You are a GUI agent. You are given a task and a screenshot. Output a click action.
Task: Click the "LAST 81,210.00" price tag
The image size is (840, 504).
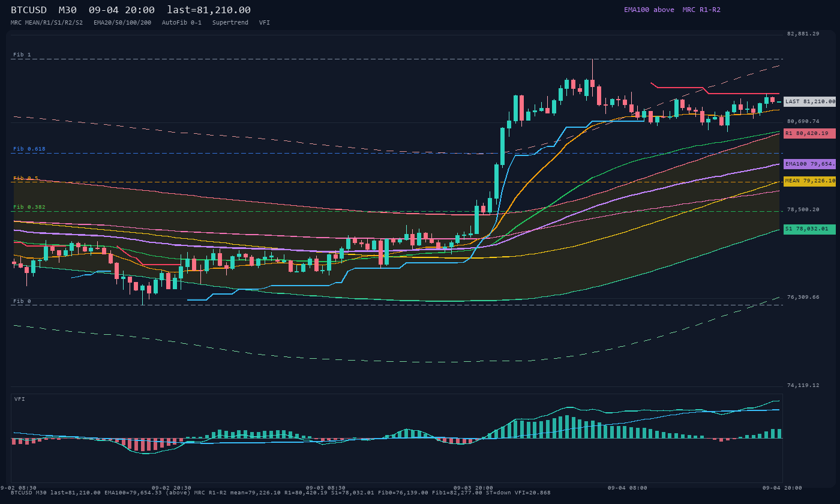[x=809, y=102]
